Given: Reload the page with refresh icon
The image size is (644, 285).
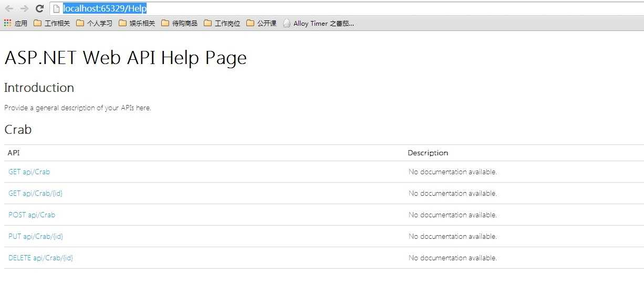Looking at the screenshot, I should [39, 8].
